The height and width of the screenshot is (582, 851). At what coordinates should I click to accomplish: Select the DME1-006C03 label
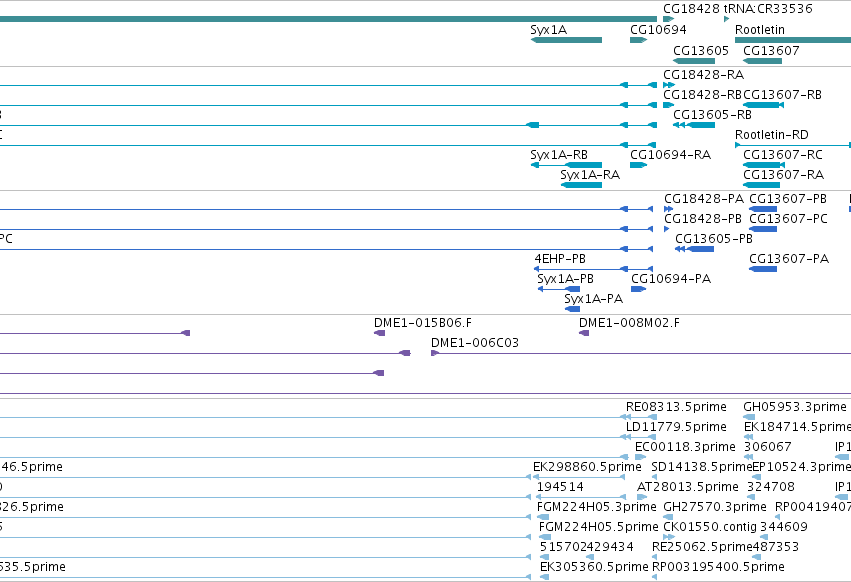pyautogui.click(x=474, y=343)
